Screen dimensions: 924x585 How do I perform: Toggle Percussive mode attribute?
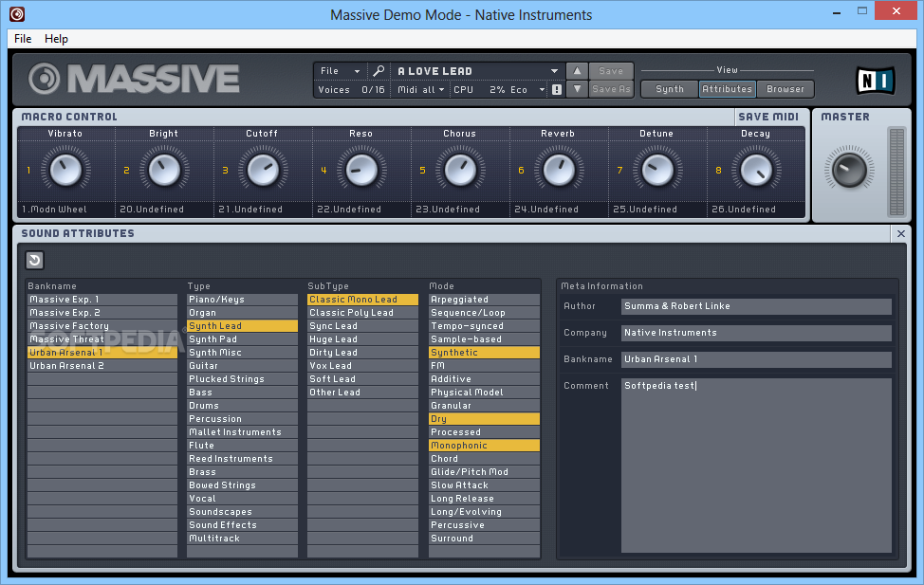[x=485, y=525]
